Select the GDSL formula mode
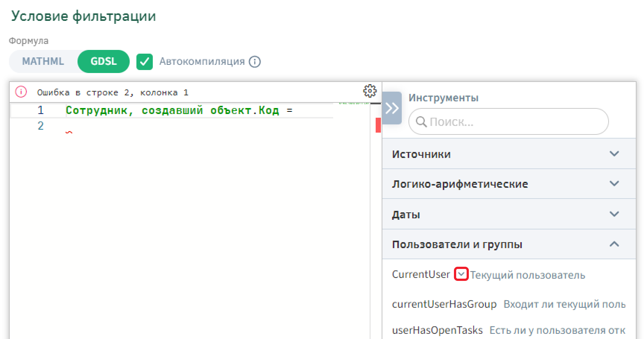Viewport: 644px width, 339px height. (104, 61)
